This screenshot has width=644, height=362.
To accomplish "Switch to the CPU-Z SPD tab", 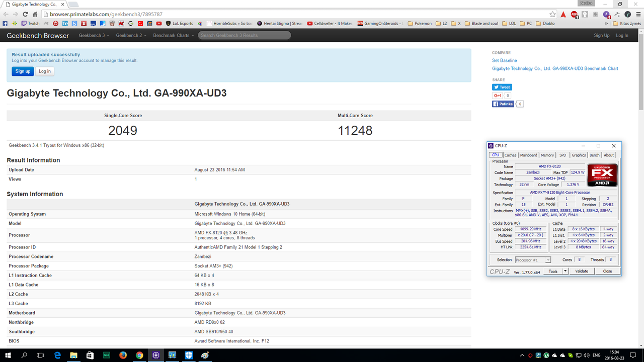I will pyautogui.click(x=562, y=155).
